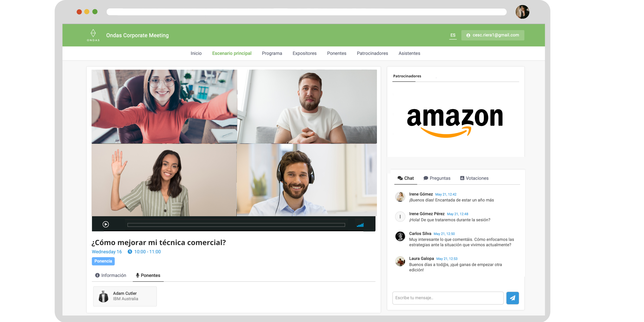
Task: Switch to the Chat tab
Action: pos(405,178)
